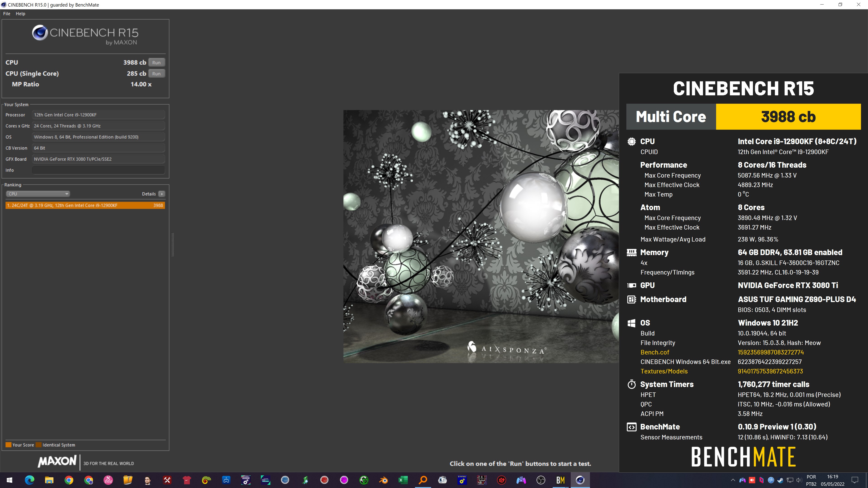Open the first Google Chrome taskbar icon
868x488 pixels.
click(69, 480)
